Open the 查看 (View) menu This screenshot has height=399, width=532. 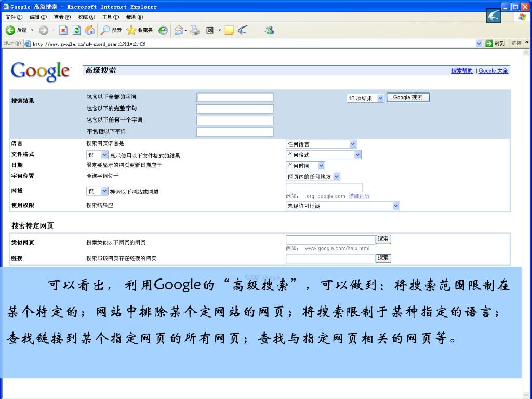pyautogui.click(x=62, y=17)
